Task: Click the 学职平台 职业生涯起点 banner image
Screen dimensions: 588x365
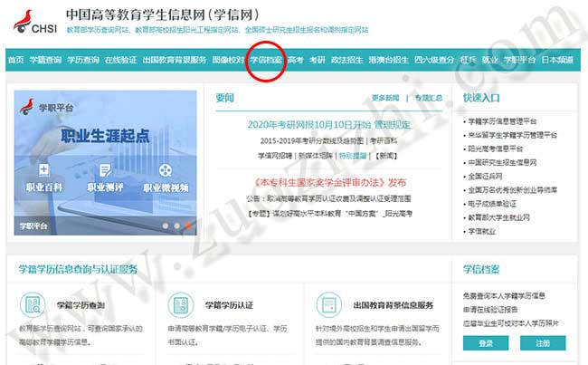Action: point(107,136)
